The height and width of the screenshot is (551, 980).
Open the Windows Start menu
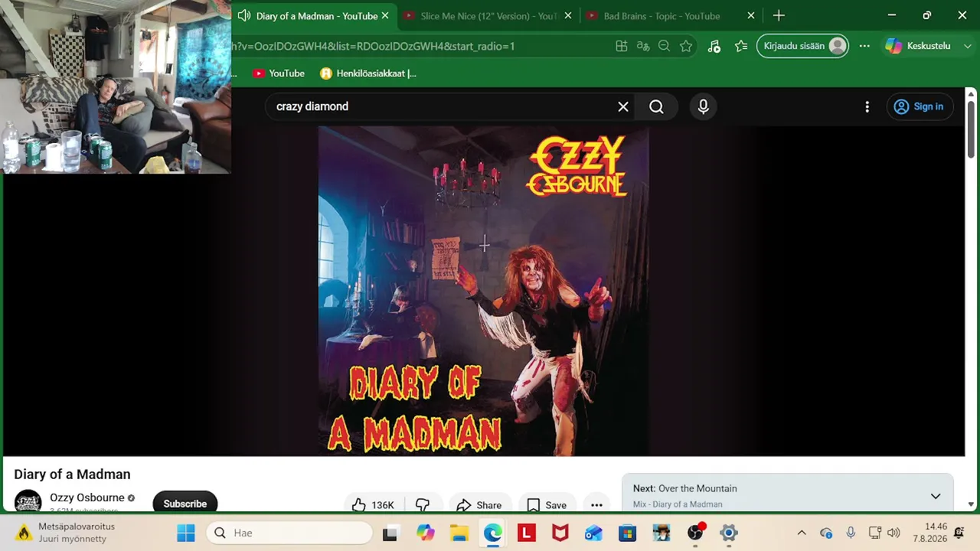click(186, 533)
